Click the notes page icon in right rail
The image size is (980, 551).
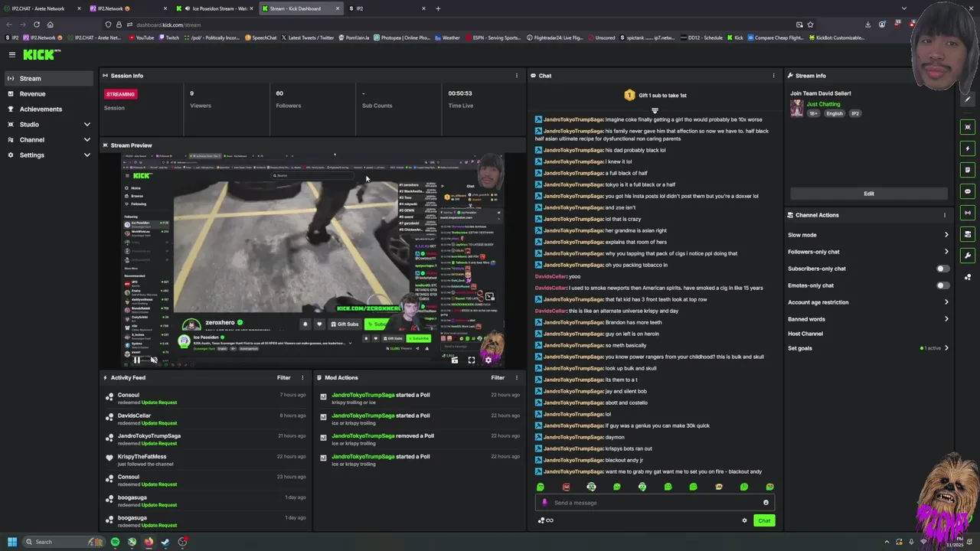coord(968,170)
